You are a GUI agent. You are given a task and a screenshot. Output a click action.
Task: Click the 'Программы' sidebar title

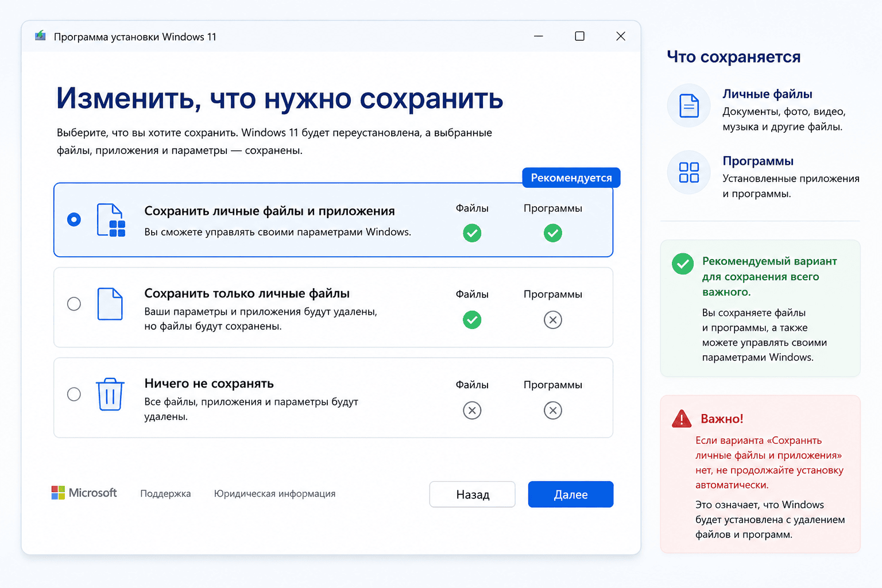pos(758,161)
